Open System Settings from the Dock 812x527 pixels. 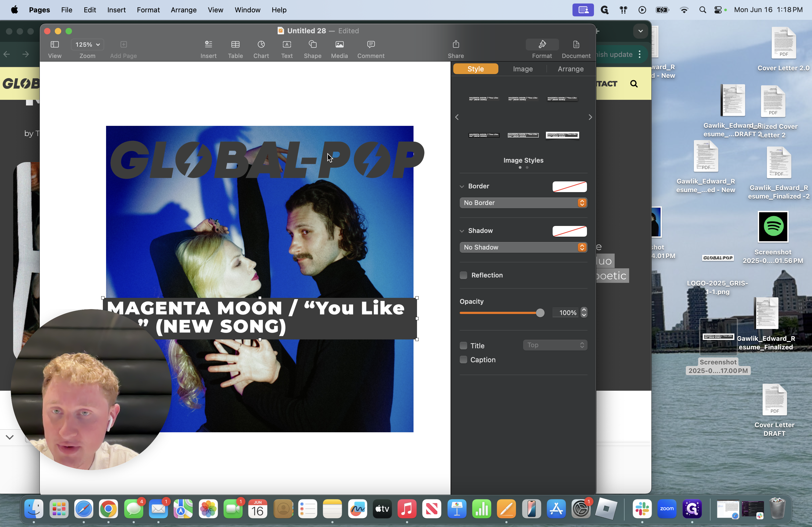pyautogui.click(x=581, y=509)
